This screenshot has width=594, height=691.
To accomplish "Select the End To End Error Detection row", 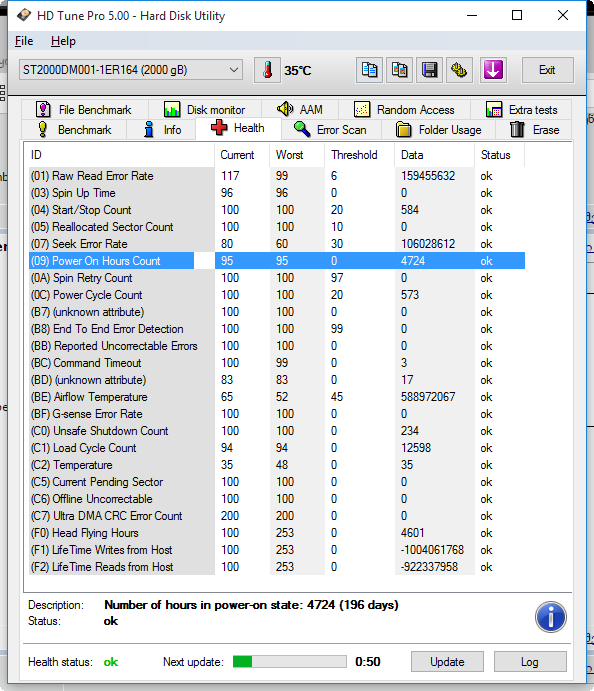I will pyautogui.click(x=277, y=329).
